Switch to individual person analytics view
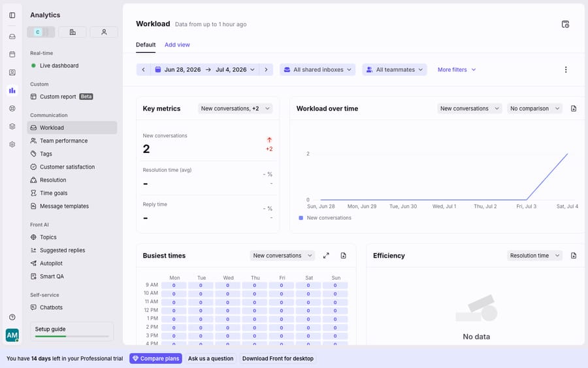 104,32
